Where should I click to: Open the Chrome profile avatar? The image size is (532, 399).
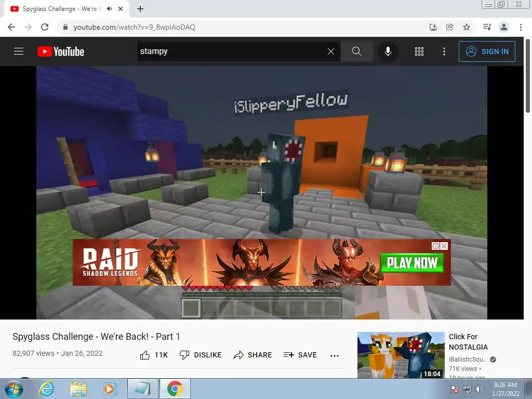pos(504,27)
